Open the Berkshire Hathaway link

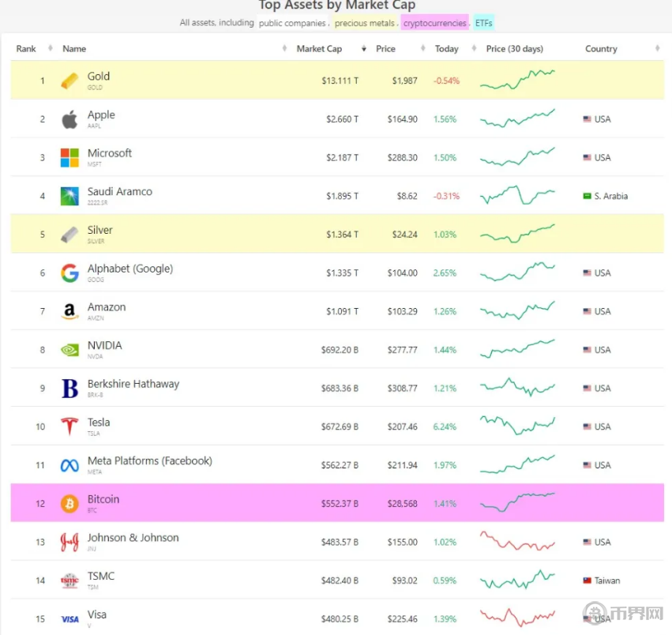133,384
